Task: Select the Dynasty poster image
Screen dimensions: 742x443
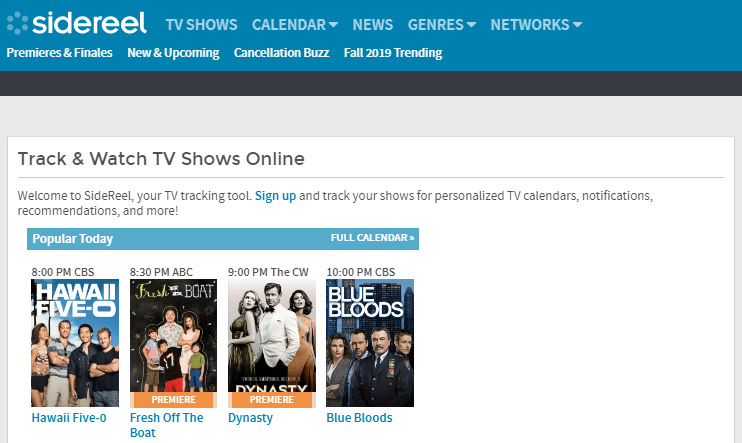Action: [272, 343]
